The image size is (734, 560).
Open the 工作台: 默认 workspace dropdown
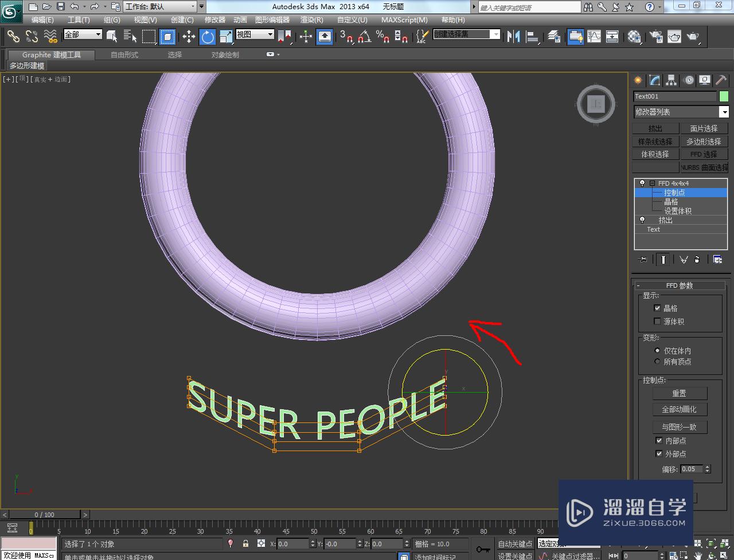click(x=160, y=7)
